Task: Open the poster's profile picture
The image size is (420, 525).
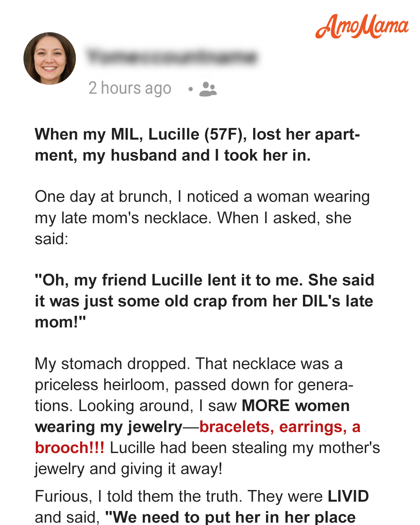Action: click(50, 58)
